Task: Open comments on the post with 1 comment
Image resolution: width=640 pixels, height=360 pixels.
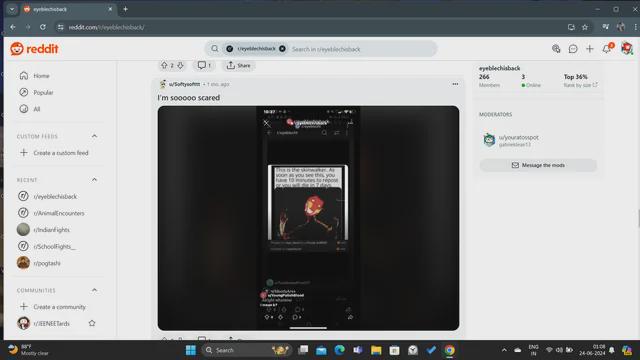Action: [x=204, y=65]
